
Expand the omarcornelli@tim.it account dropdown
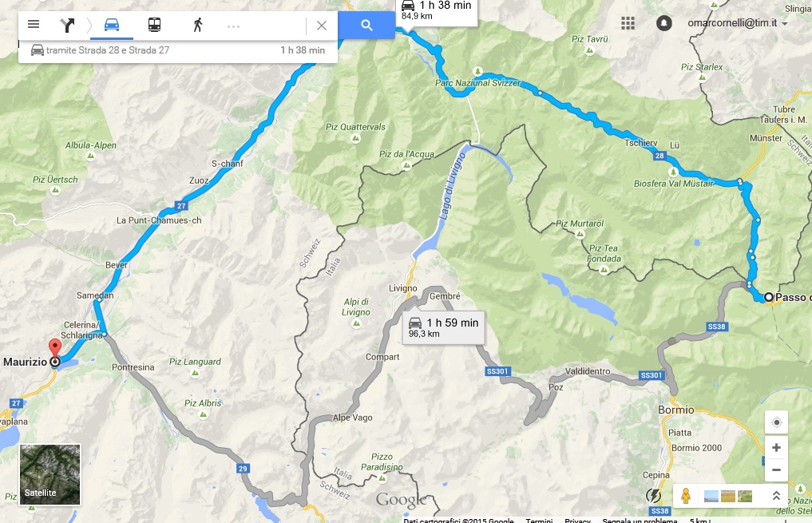click(x=738, y=23)
